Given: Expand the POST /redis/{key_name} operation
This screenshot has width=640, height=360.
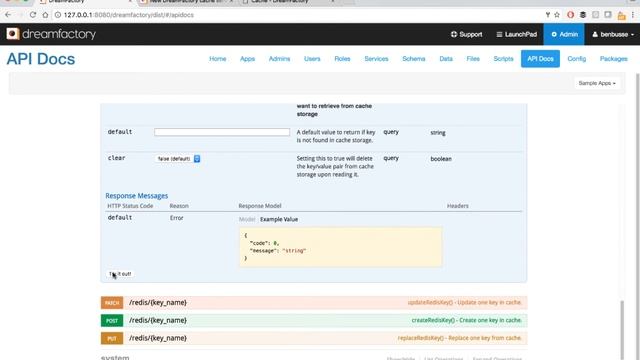Looking at the screenshot, I should (x=314, y=320).
